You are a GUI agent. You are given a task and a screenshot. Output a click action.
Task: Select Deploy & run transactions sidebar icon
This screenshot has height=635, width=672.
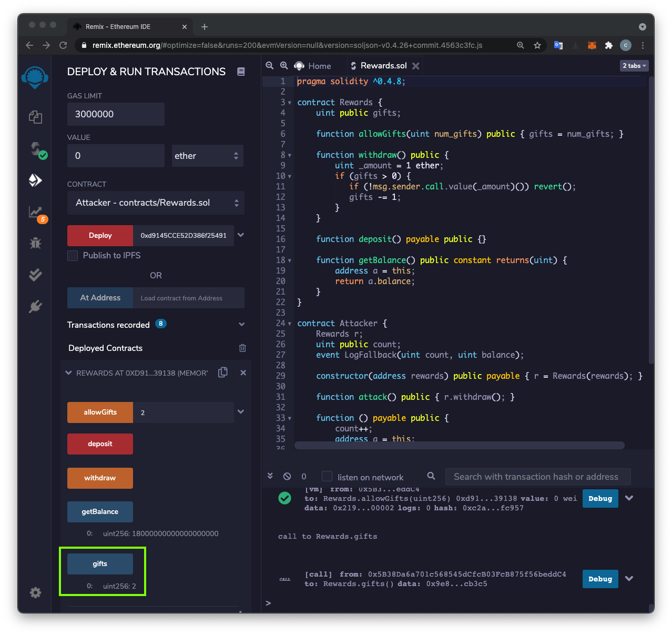click(x=35, y=180)
